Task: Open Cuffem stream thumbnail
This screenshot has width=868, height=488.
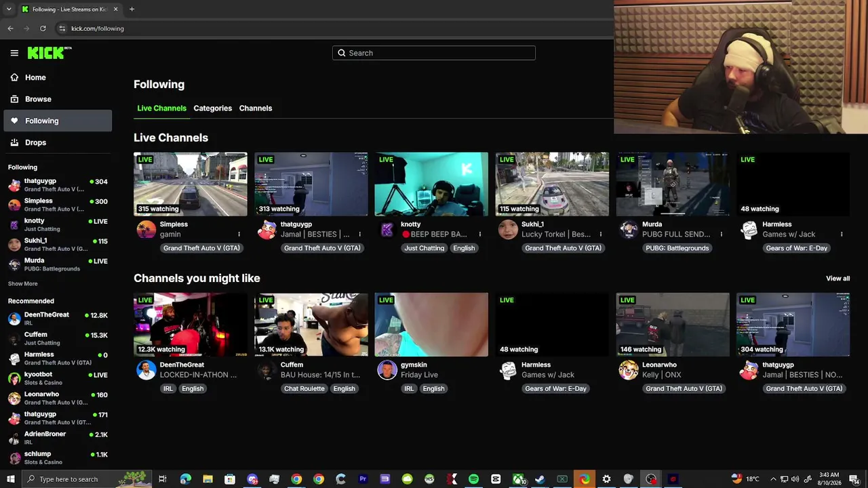Action: (x=311, y=325)
